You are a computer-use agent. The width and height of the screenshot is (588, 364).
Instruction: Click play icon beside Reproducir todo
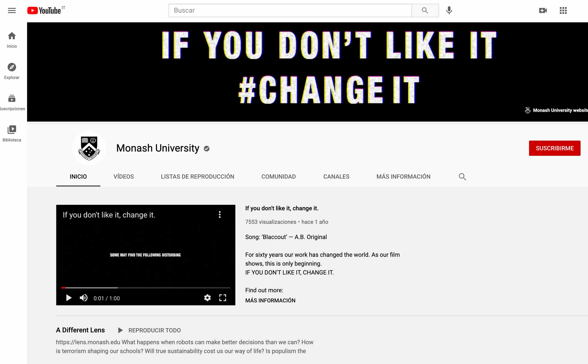pyautogui.click(x=120, y=330)
